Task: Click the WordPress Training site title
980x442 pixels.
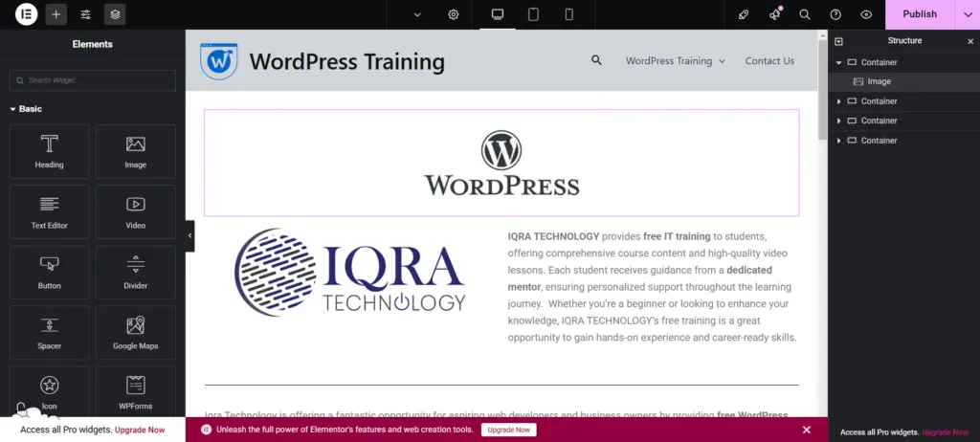Action: 346,61
